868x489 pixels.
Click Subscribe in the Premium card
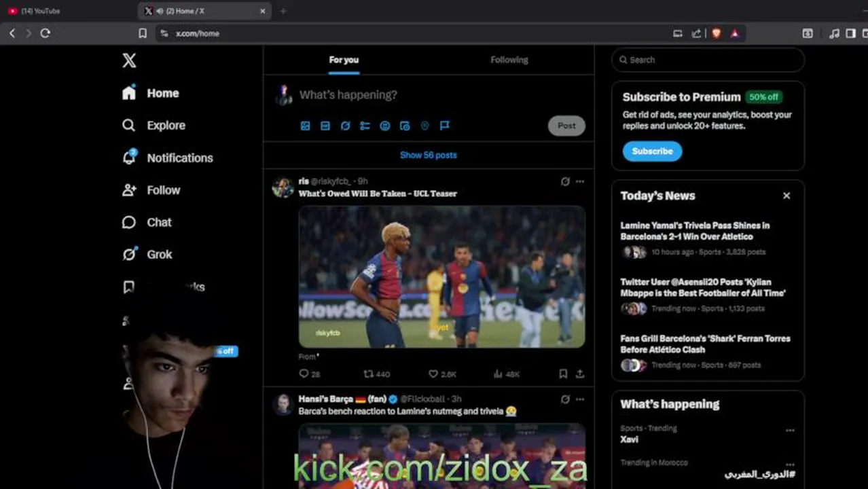652,151
